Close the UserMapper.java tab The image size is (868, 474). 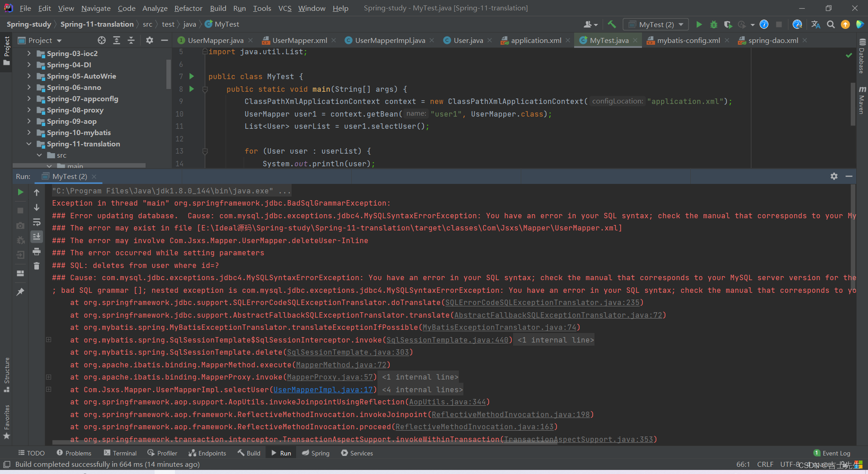[250, 40]
